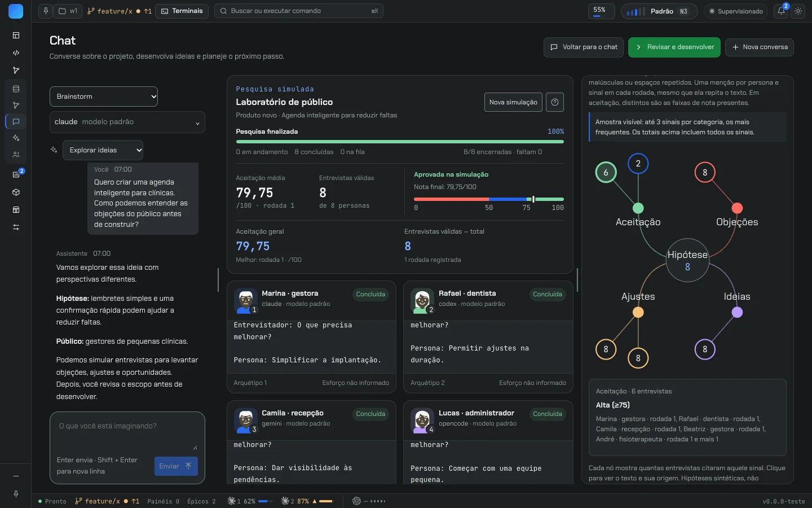Open the database icon in left sidebar
812x508 pixels.
[x=16, y=89]
